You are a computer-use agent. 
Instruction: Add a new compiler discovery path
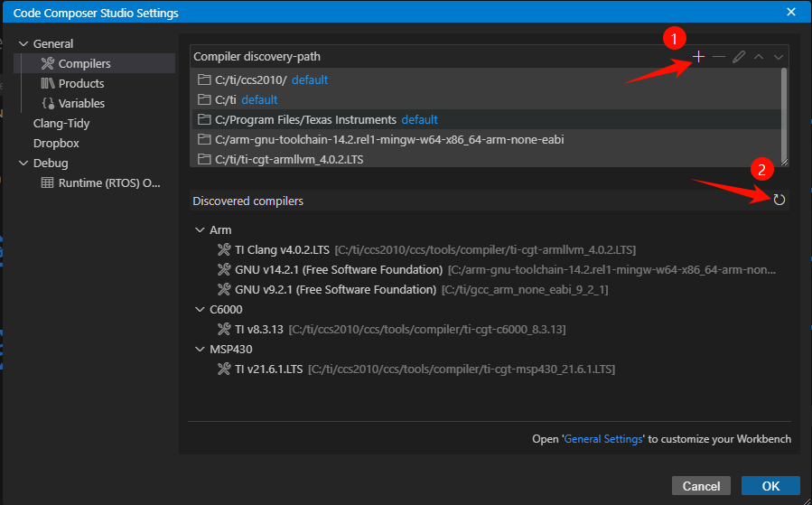(x=698, y=56)
